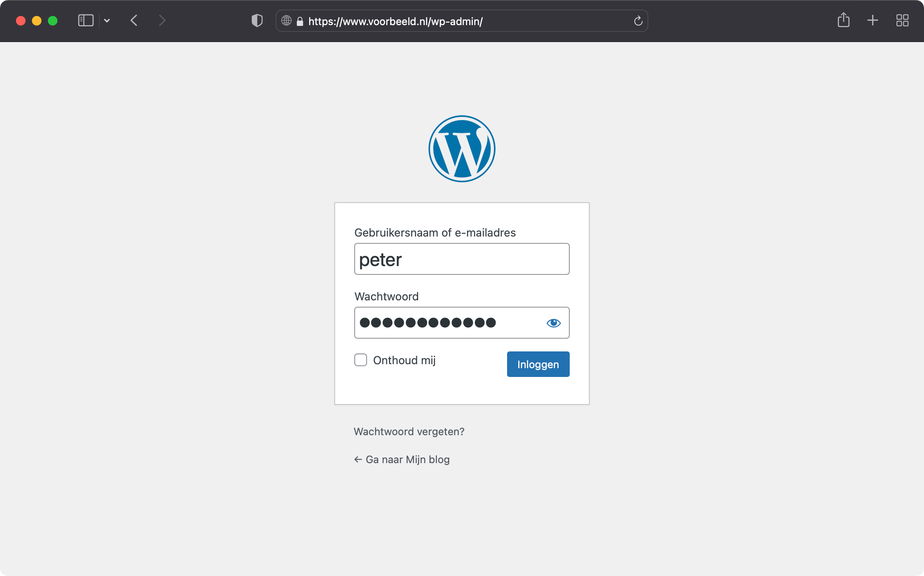This screenshot has height=576, width=924.
Task: Close the window with red button
Action: [x=21, y=21]
